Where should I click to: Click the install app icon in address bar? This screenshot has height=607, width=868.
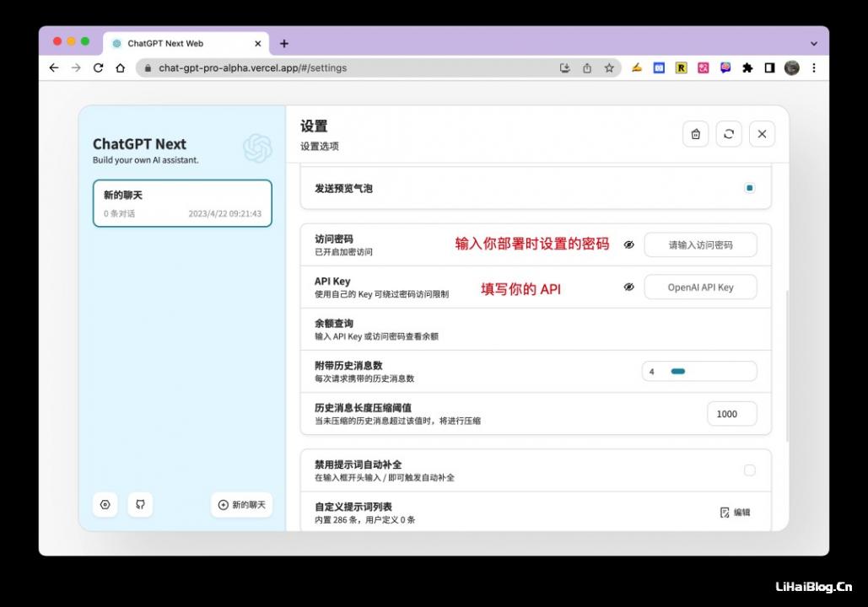coord(564,68)
